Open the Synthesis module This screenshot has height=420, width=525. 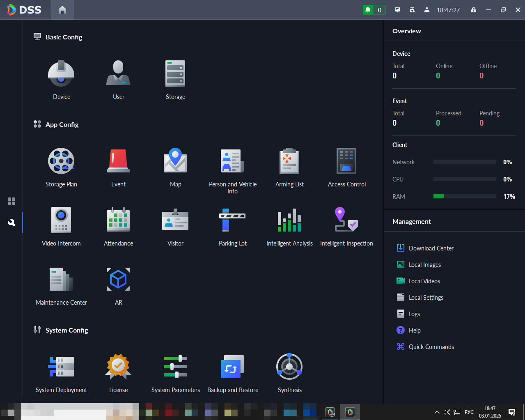tap(289, 367)
